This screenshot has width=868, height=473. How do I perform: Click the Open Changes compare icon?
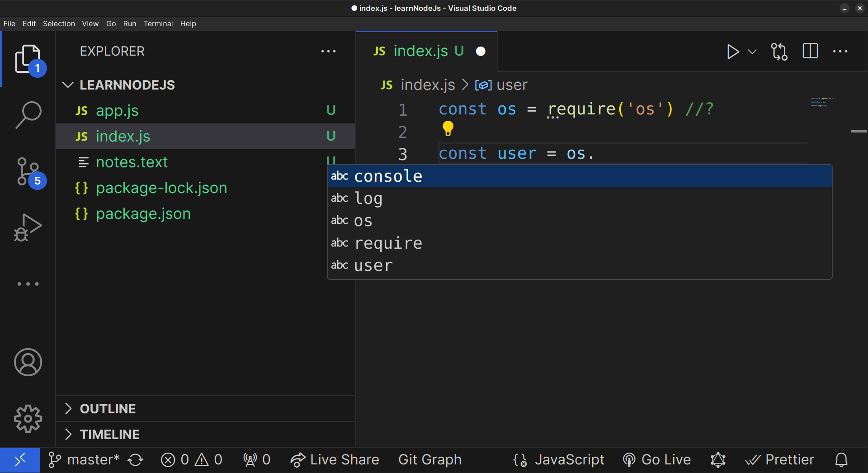click(779, 52)
